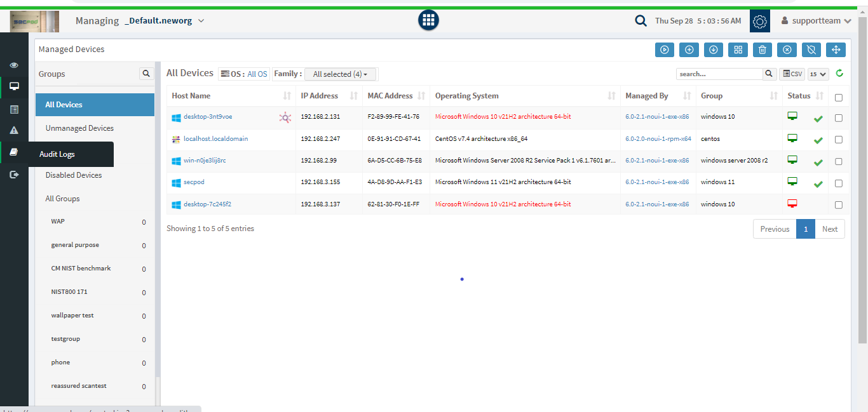Click the scan icon in desktop-3nt9voe row

[x=285, y=117]
